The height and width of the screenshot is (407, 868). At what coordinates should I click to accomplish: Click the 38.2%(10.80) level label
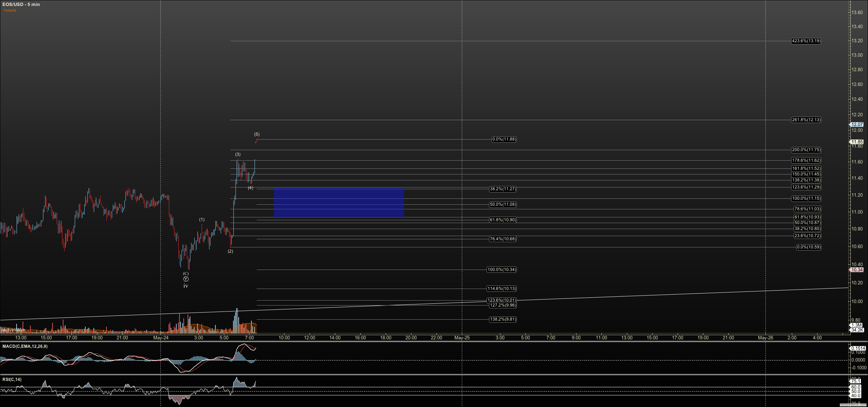tap(807, 229)
